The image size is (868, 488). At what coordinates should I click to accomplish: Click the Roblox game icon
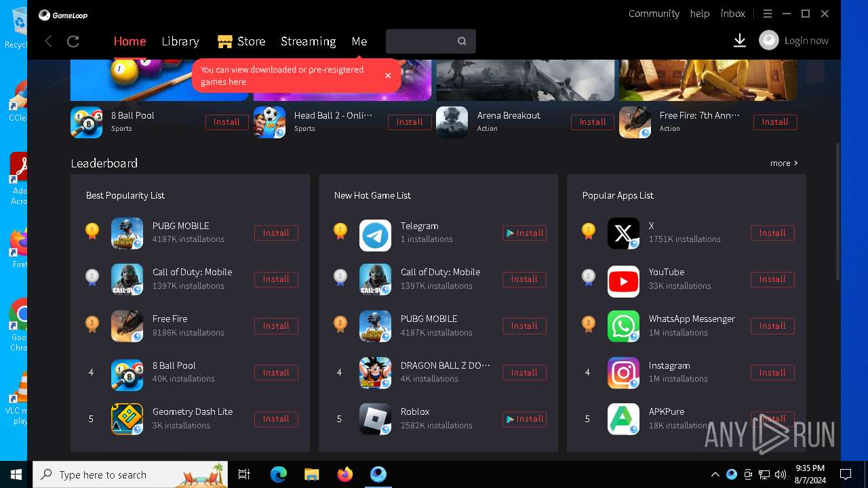click(x=375, y=419)
